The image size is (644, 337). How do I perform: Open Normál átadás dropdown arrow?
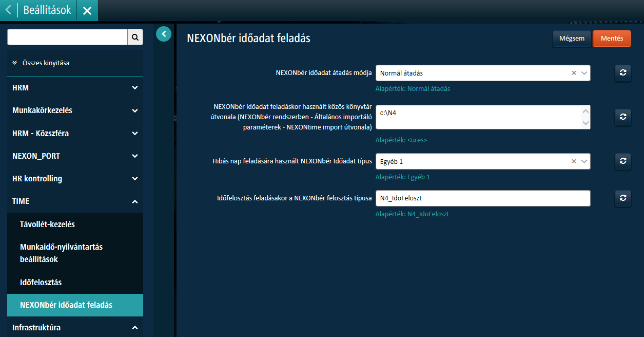point(584,73)
